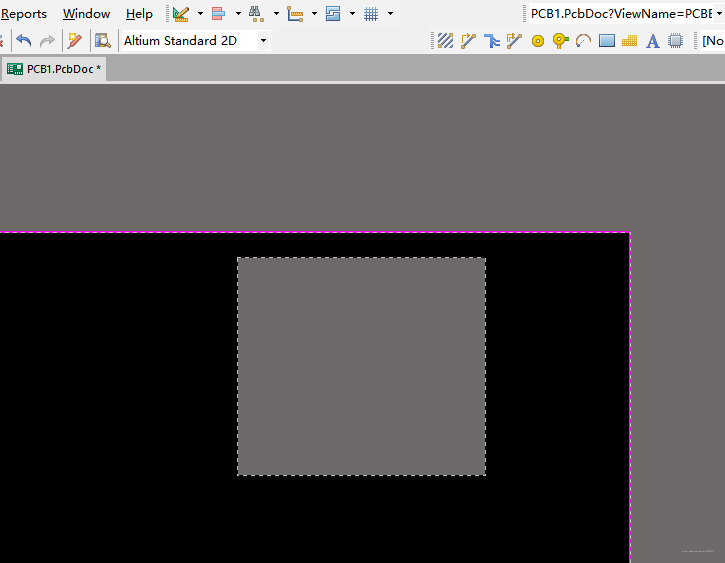Expand the Place Dimension dropdown arrow
The image size is (725, 563).
pyautogui.click(x=314, y=14)
